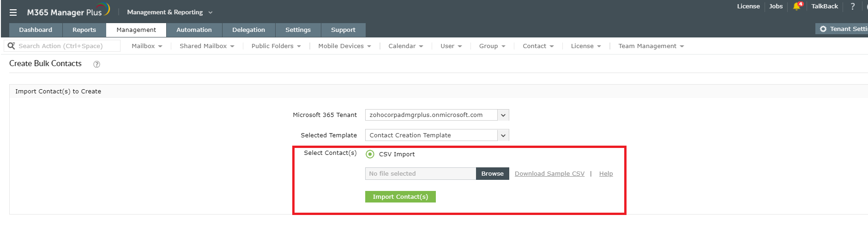The height and width of the screenshot is (227, 868).
Task: Open the Reports tab
Action: [x=84, y=30]
